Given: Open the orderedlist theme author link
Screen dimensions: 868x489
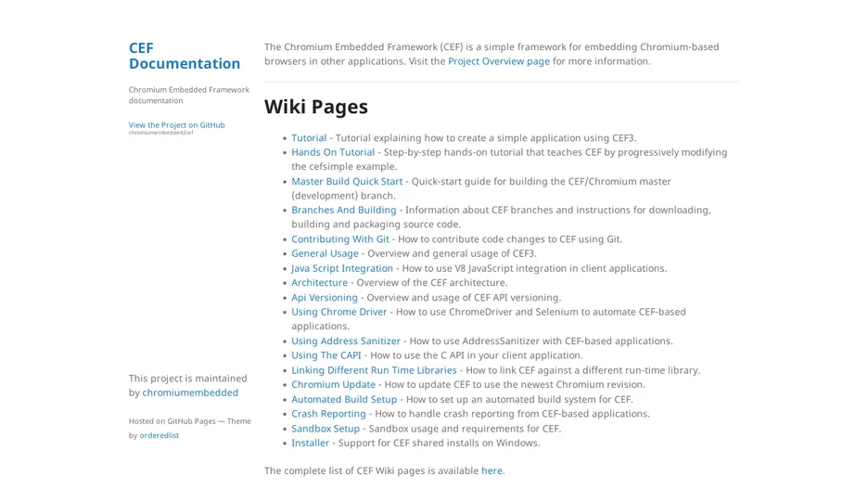Looking at the screenshot, I should [159, 436].
